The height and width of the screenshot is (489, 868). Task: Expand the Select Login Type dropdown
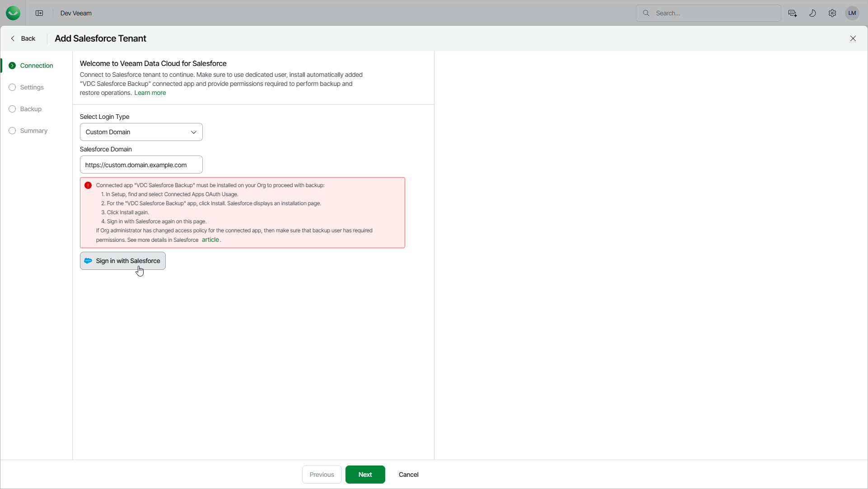[141, 132]
